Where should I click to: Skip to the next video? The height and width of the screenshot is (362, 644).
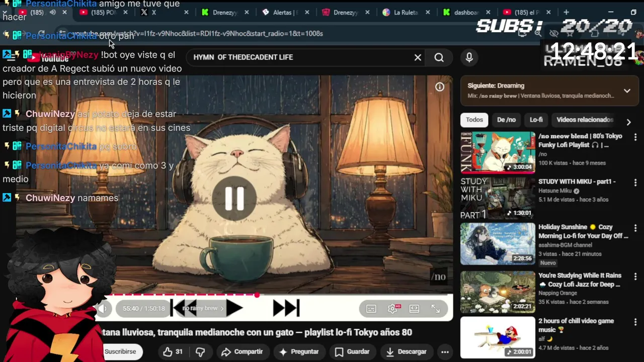click(x=286, y=308)
